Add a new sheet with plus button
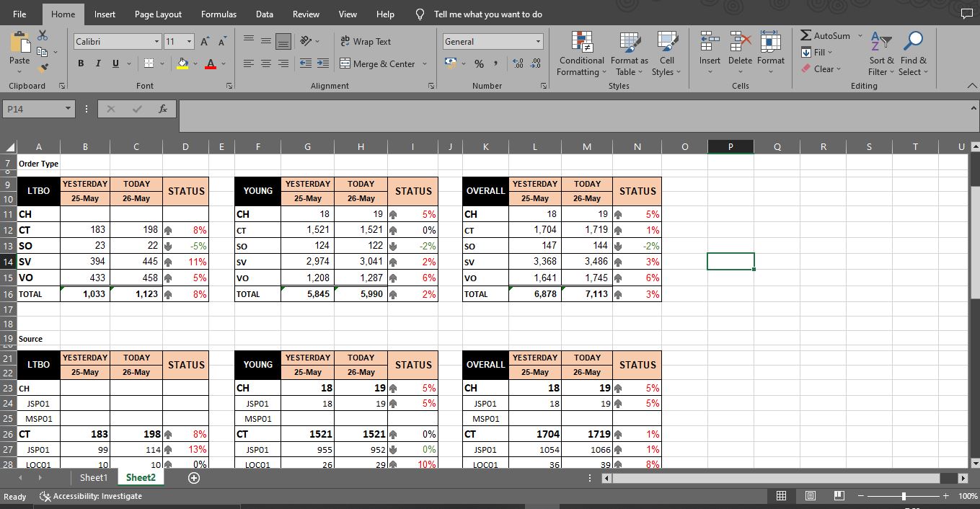 (193, 477)
